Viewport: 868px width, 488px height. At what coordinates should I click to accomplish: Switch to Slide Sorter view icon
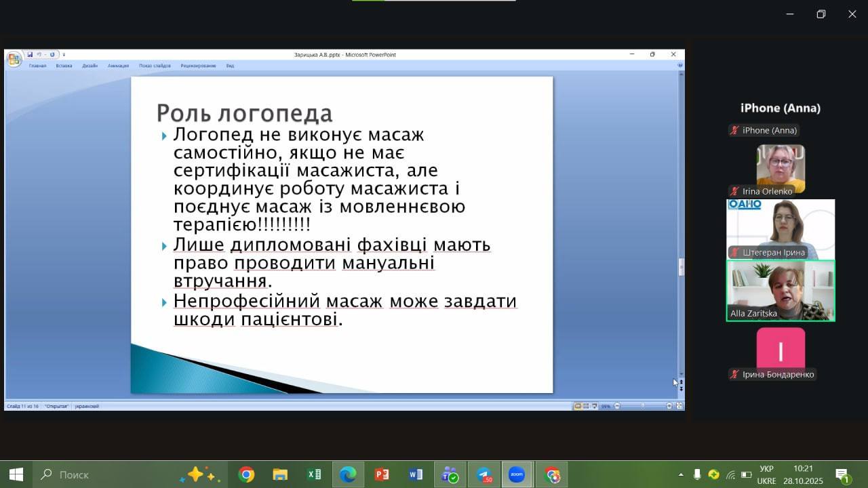585,406
